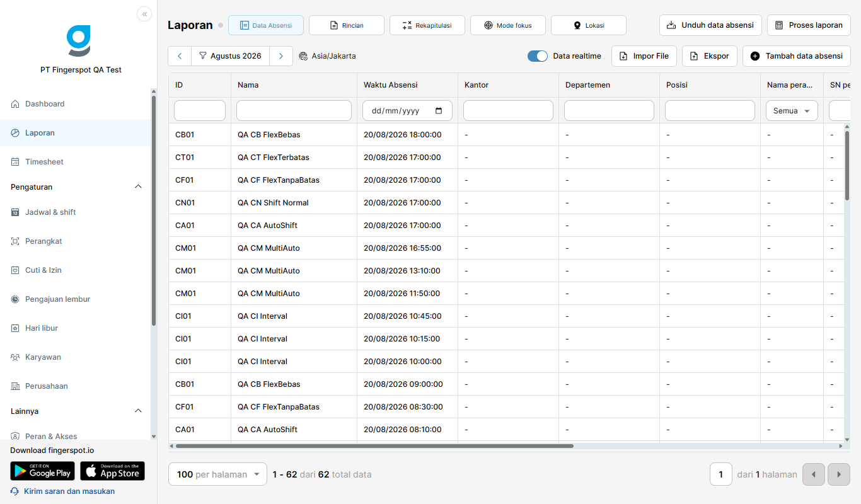Click the previous page arrow button
Image resolution: width=861 pixels, height=504 pixels.
coord(814,474)
